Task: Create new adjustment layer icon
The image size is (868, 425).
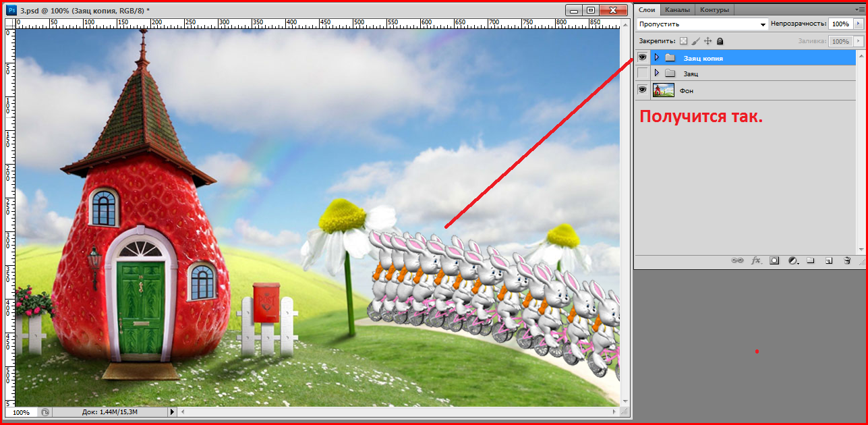Action: (x=793, y=260)
